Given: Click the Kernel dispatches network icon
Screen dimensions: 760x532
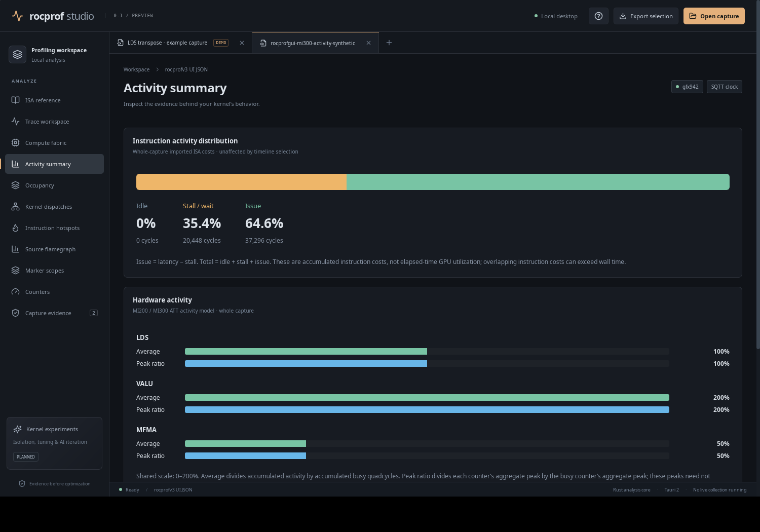Looking at the screenshot, I should tap(16, 207).
